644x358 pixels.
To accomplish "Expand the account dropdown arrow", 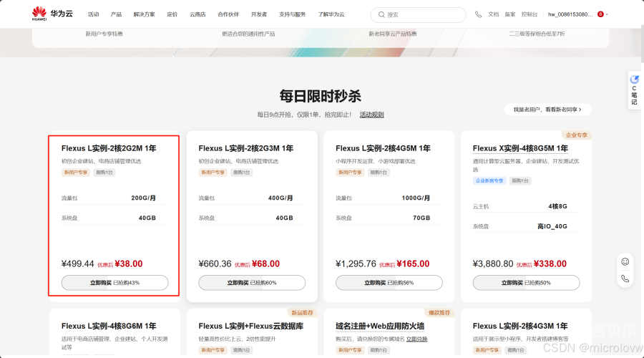I will 607,14.
